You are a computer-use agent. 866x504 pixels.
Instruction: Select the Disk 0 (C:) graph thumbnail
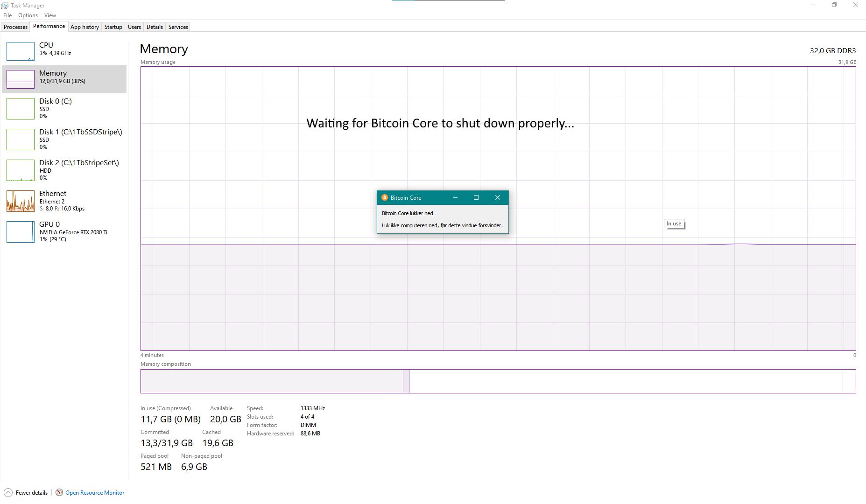tap(21, 109)
